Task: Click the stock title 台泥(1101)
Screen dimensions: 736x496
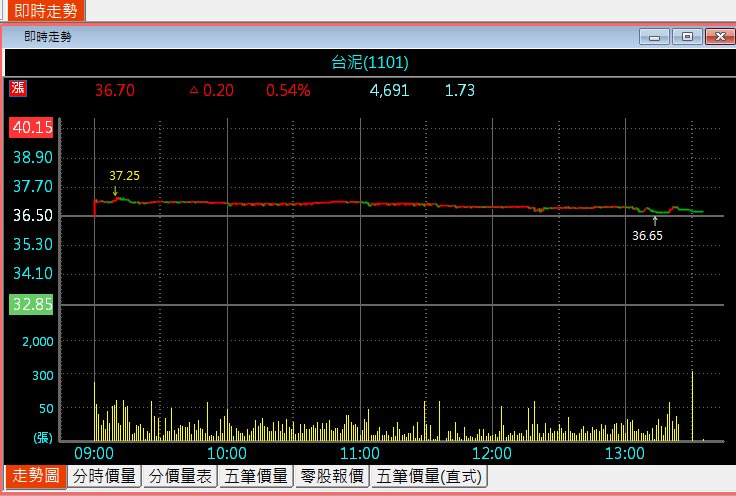Action: 370,62
